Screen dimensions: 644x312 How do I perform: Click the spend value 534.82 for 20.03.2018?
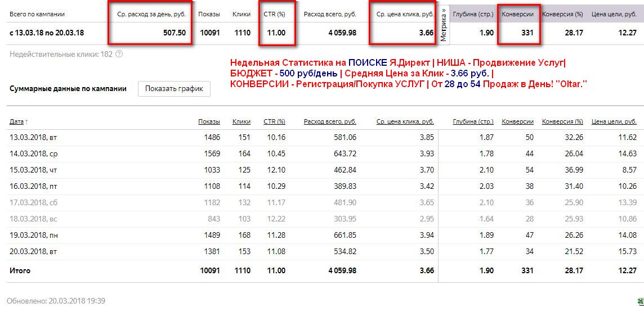(345, 252)
